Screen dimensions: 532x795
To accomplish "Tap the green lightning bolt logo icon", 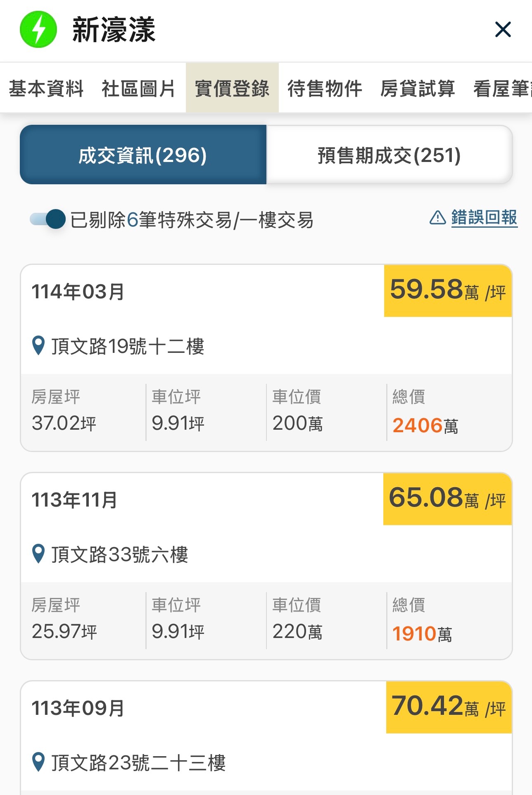I will (x=38, y=29).
